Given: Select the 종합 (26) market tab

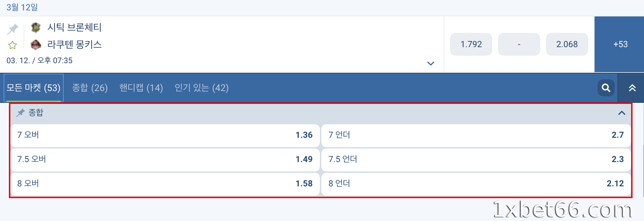Looking at the screenshot, I should 89,88.
